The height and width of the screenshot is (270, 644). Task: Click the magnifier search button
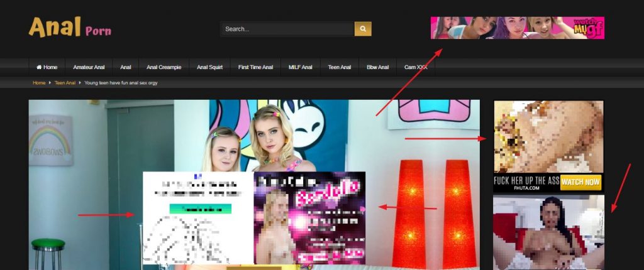[363, 29]
